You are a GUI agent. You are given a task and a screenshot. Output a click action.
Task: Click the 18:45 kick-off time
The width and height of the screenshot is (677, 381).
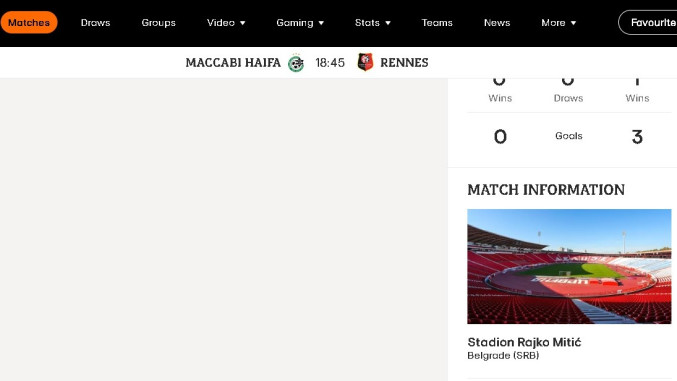(330, 63)
